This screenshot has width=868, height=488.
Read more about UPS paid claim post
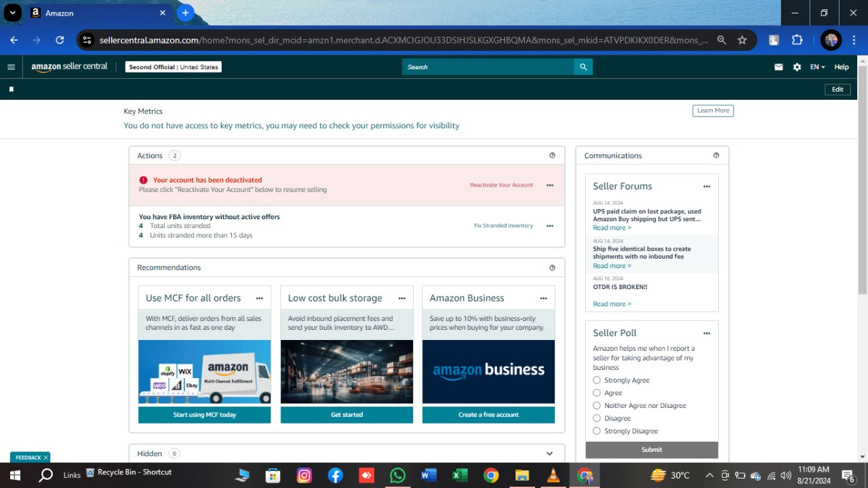coord(612,228)
